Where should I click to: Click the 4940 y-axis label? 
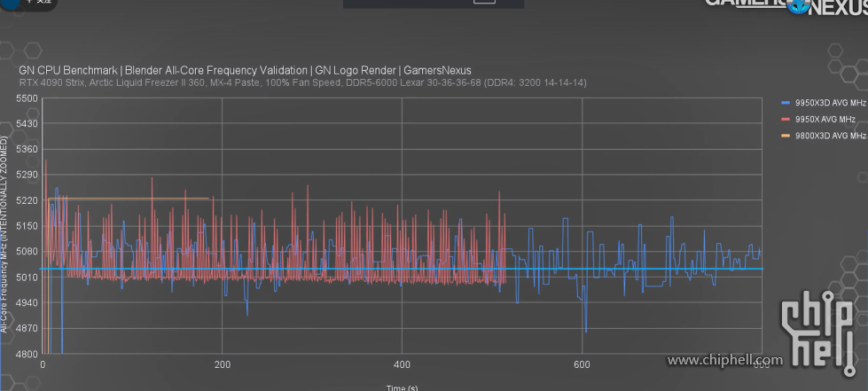[27, 303]
